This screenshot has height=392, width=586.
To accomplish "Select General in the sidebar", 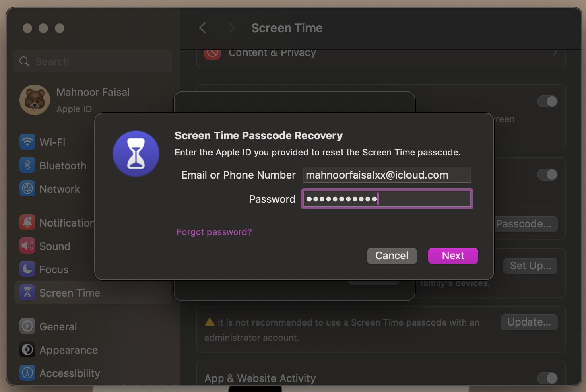I will tap(58, 326).
